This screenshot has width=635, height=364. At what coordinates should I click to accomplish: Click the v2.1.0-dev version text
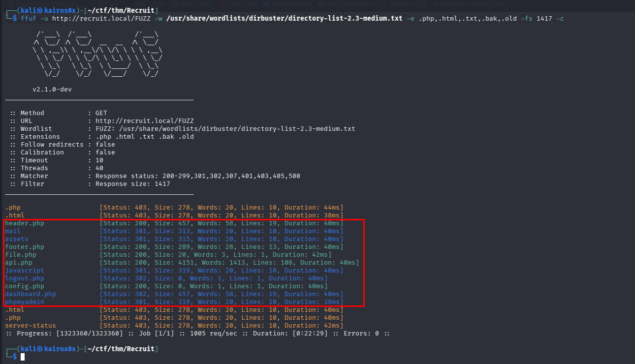tap(52, 90)
